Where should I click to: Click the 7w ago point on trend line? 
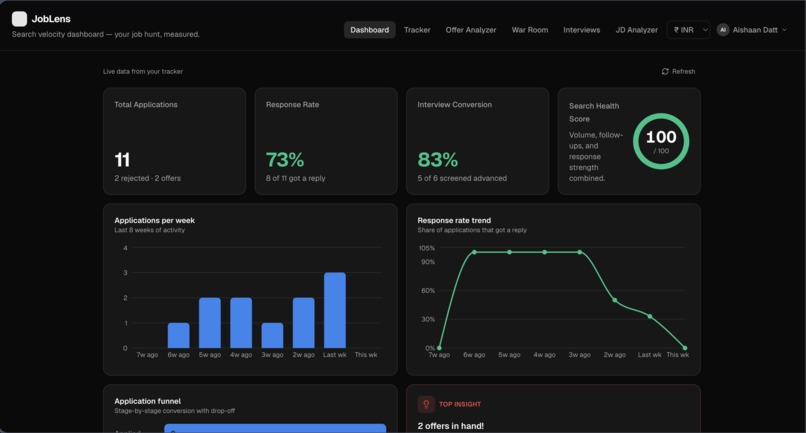click(x=439, y=348)
